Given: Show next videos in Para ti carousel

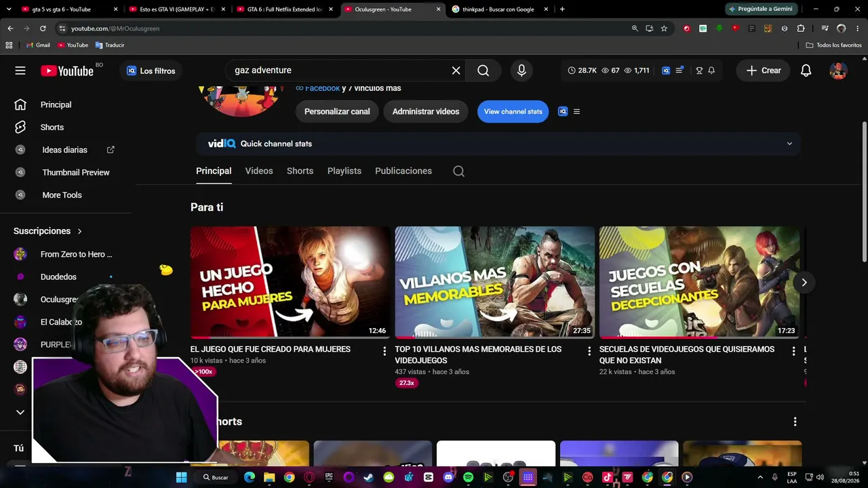Looking at the screenshot, I should (x=804, y=283).
